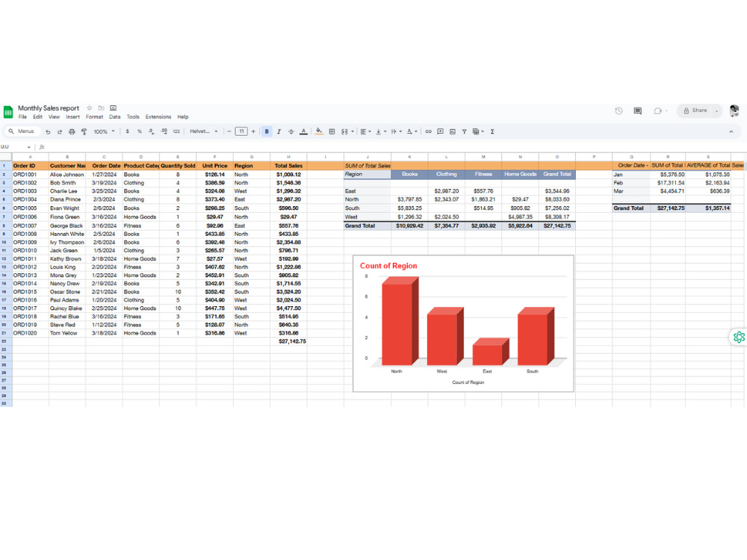Open the text wrapping dropdown
This screenshot has height=560, width=747.
(397, 131)
